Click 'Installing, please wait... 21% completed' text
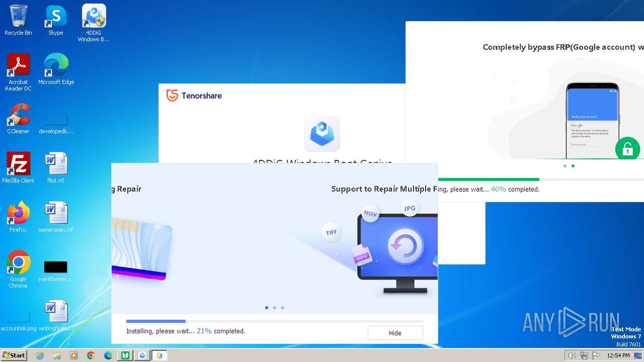The width and height of the screenshot is (644, 362). tap(186, 331)
